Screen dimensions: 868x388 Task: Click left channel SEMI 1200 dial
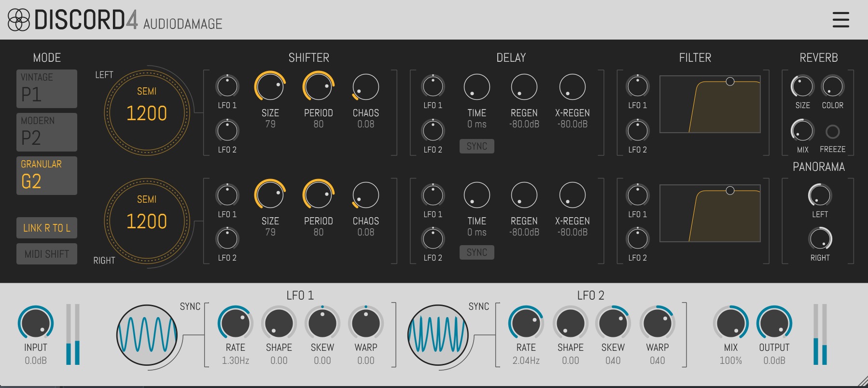(x=147, y=113)
